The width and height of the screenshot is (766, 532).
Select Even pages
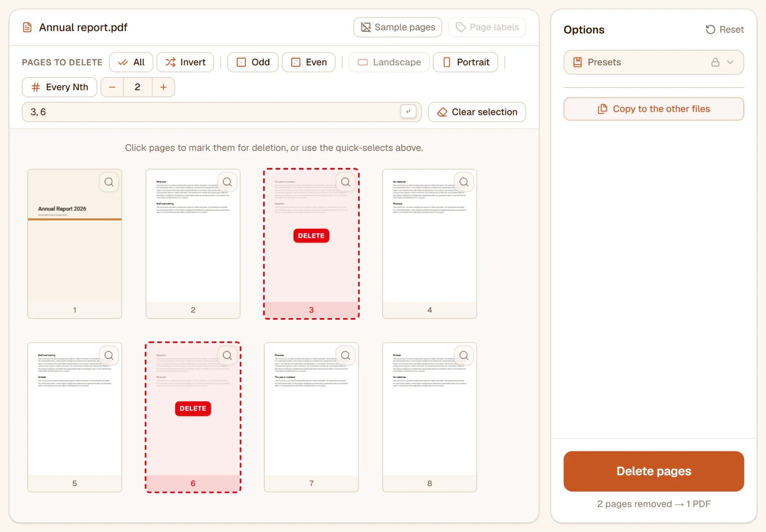coord(309,62)
